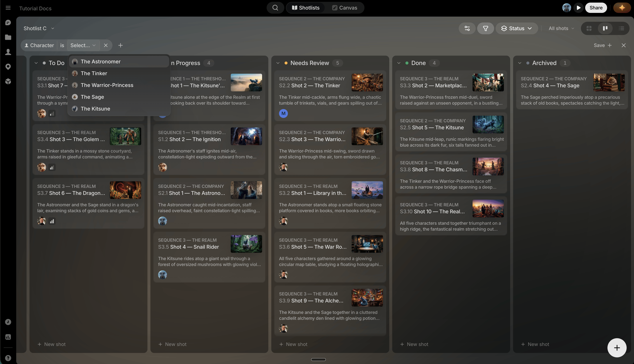Add New shot in Done column
Screen dimensions: 634x364
tap(414, 344)
